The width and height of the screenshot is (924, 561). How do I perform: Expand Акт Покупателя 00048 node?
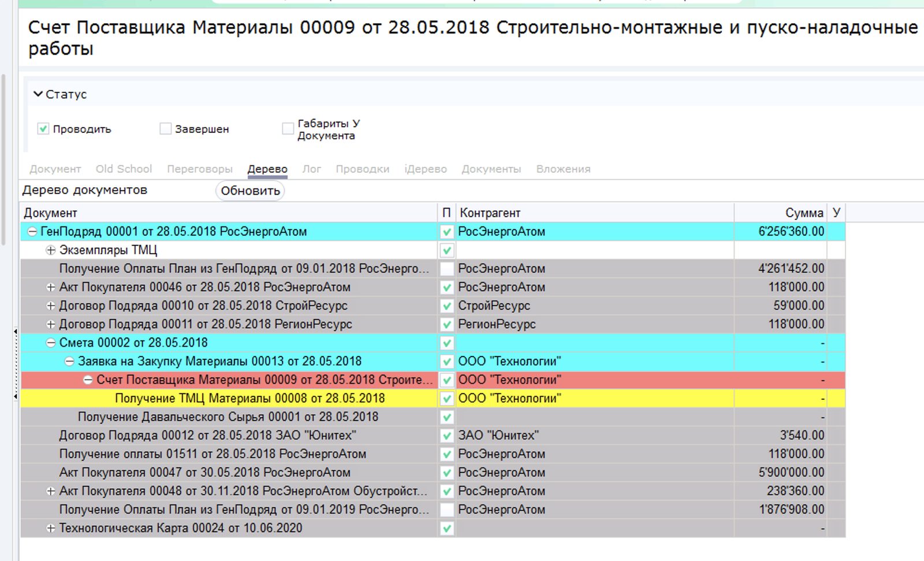[x=51, y=491]
